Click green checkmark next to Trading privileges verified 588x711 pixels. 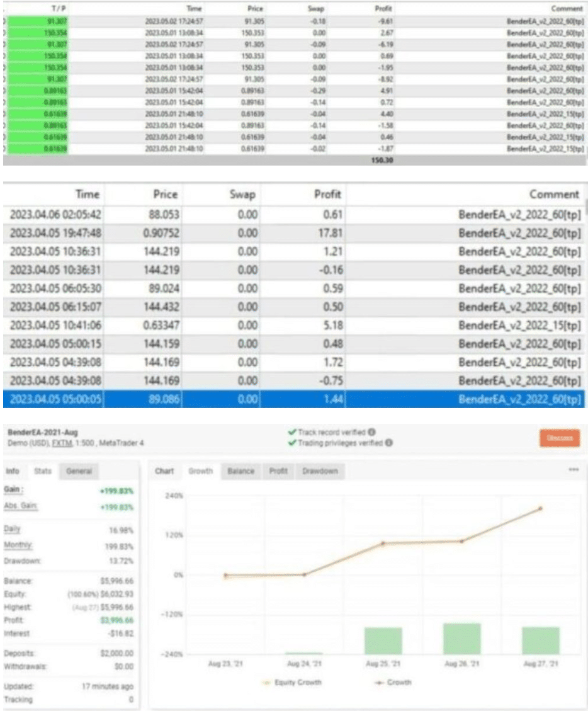click(292, 443)
